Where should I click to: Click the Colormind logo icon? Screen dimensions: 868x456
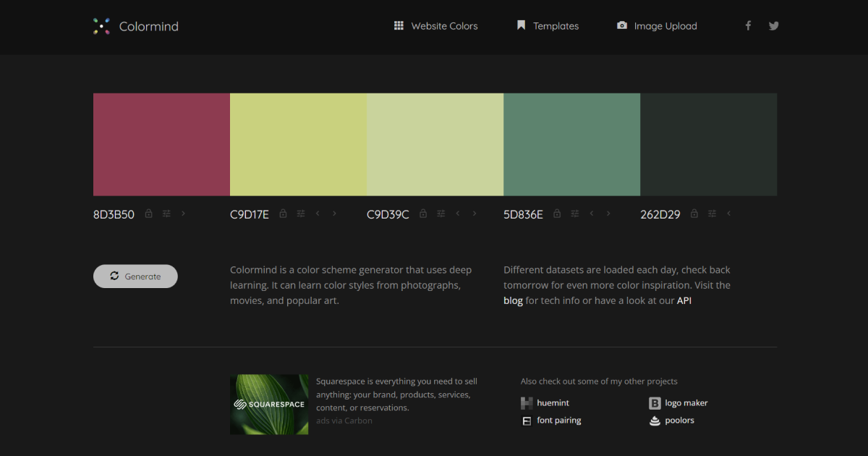click(102, 27)
